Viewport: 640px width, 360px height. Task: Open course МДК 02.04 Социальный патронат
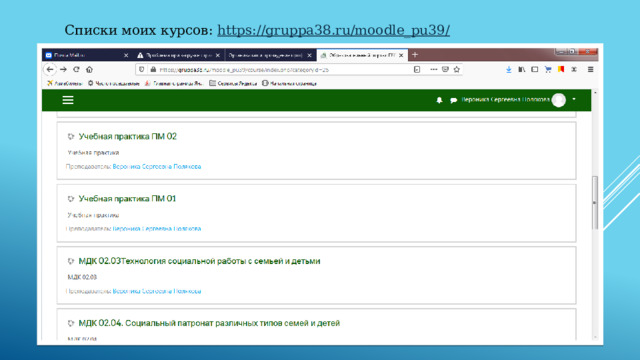click(209, 323)
